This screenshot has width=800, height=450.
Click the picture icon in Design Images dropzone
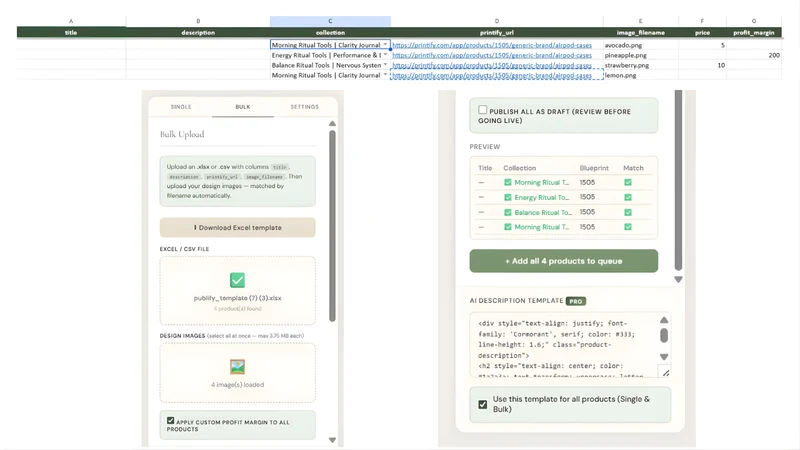point(237,366)
